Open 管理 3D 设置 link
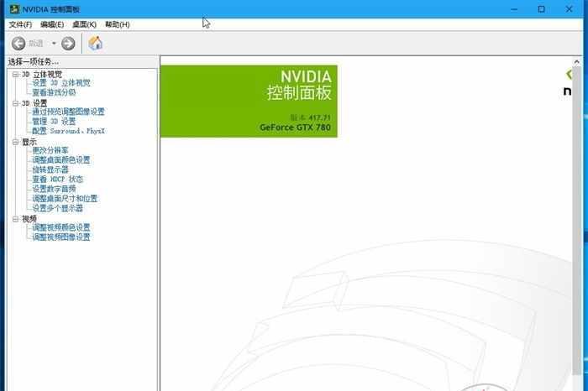Image resolution: width=588 pixels, height=391 pixels. pos(54,122)
